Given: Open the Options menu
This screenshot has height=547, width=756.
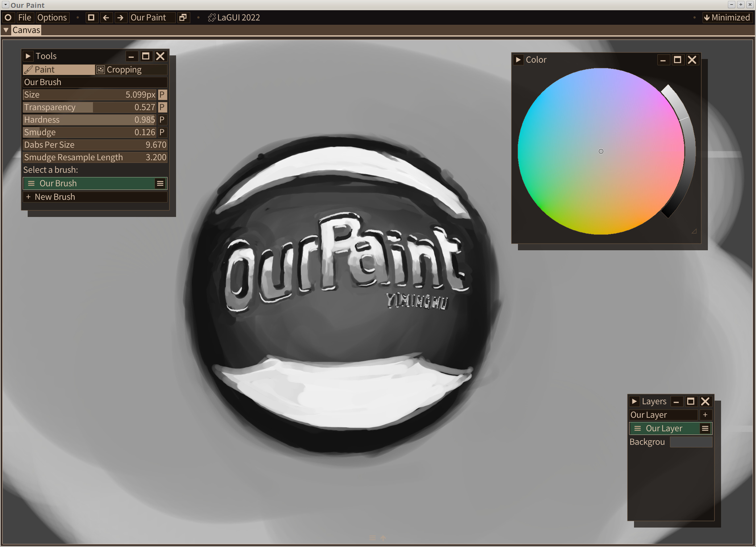Looking at the screenshot, I should coord(52,17).
